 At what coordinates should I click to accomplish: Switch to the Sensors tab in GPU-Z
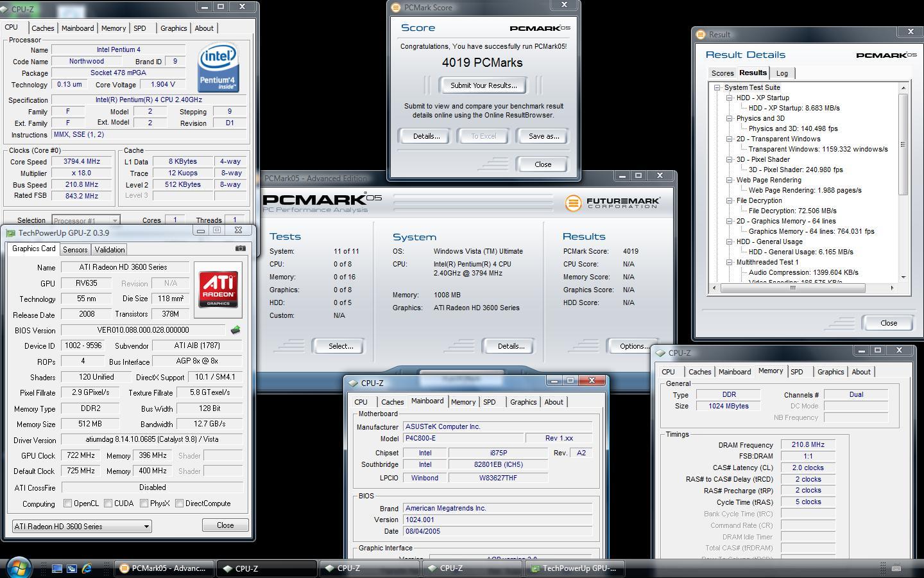pos(75,250)
